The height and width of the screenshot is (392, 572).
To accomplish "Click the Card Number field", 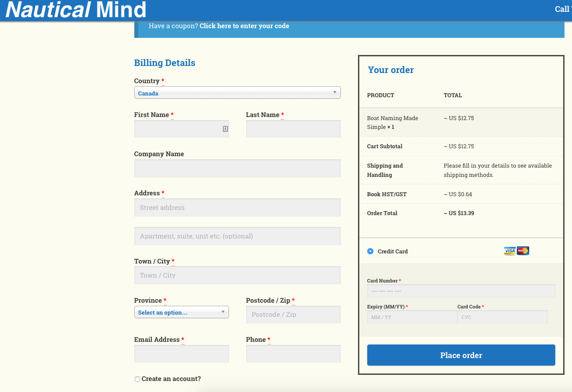I will tap(461, 291).
